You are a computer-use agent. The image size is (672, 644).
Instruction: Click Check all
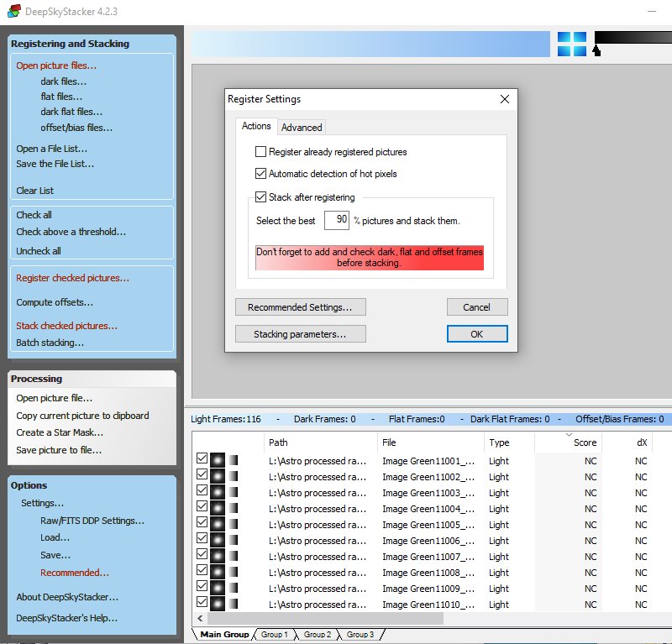[x=34, y=215]
